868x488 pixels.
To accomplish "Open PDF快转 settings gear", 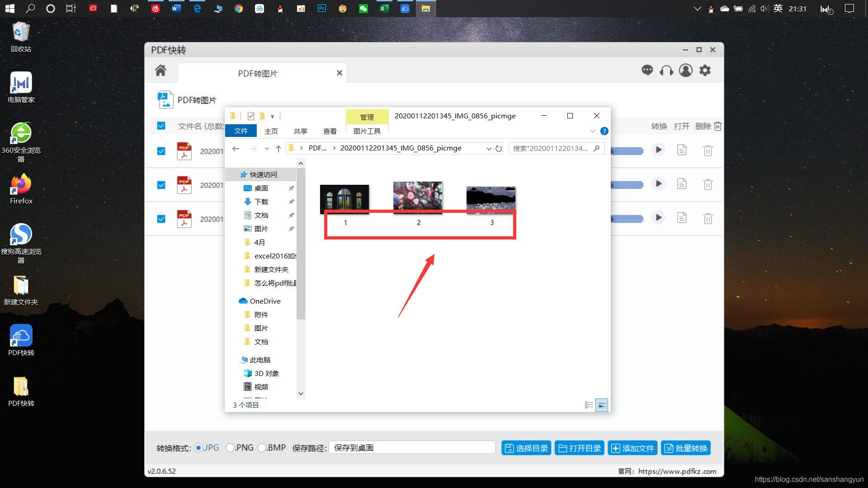I will (x=705, y=70).
